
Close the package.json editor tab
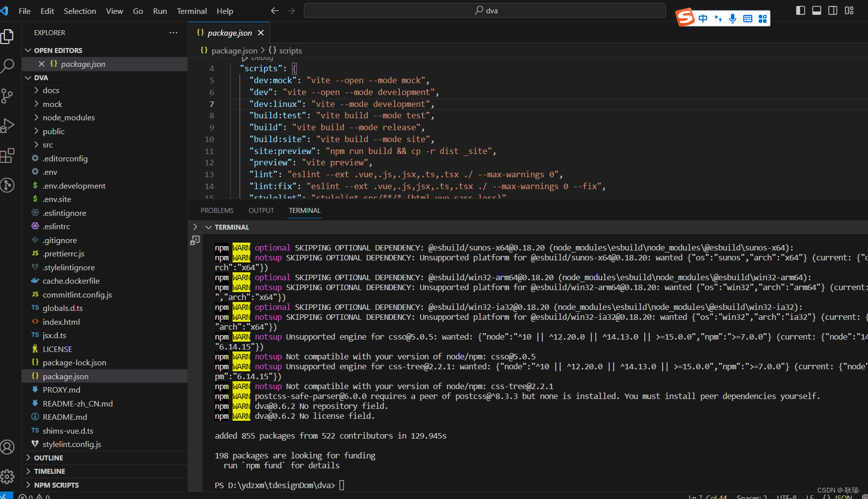(x=261, y=33)
